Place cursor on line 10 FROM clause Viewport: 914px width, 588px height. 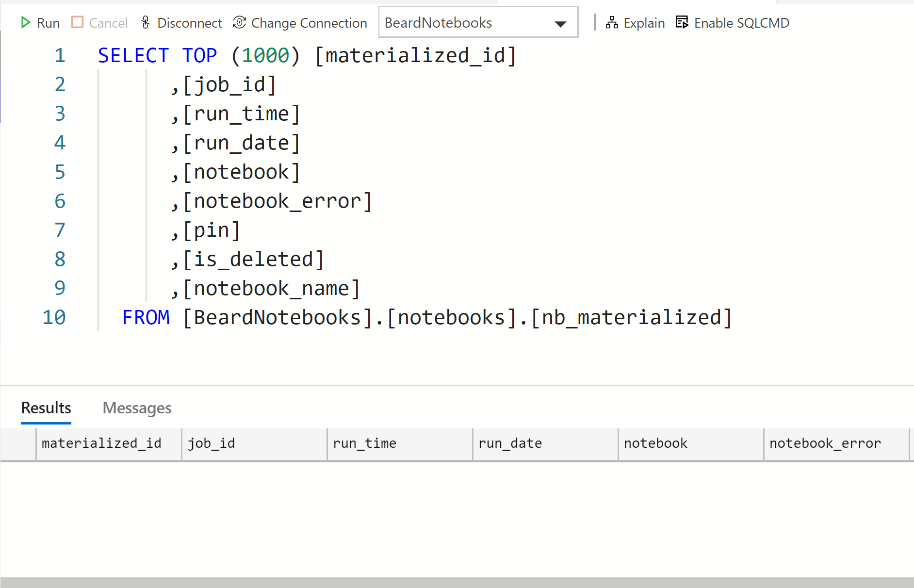(x=427, y=318)
